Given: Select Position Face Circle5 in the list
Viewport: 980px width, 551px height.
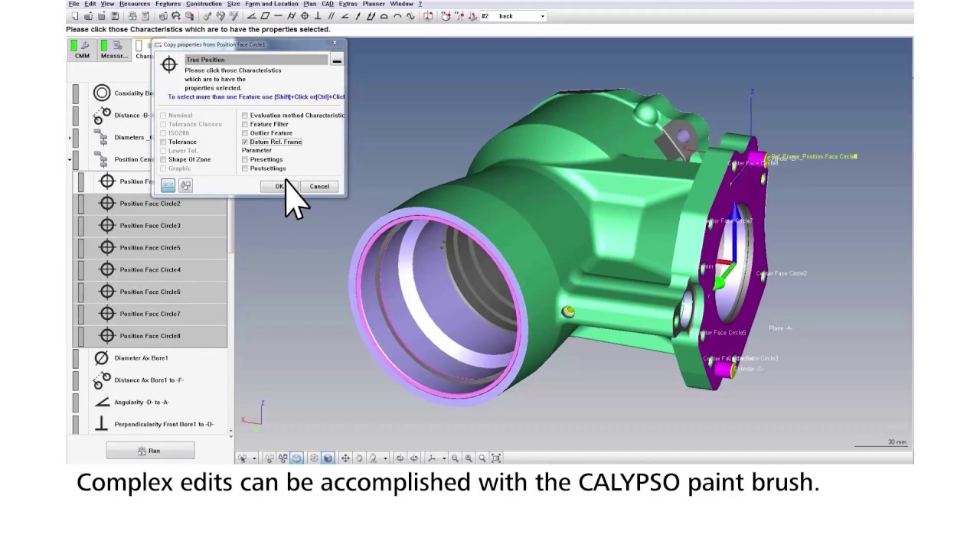Looking at the screenshot, I should pyautogui.click(x=150, y=248).
